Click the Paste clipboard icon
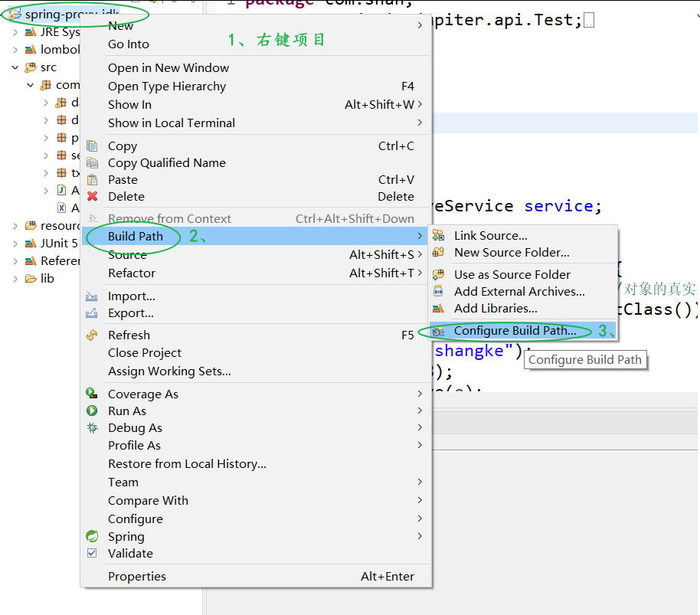 tap(92, 180)
